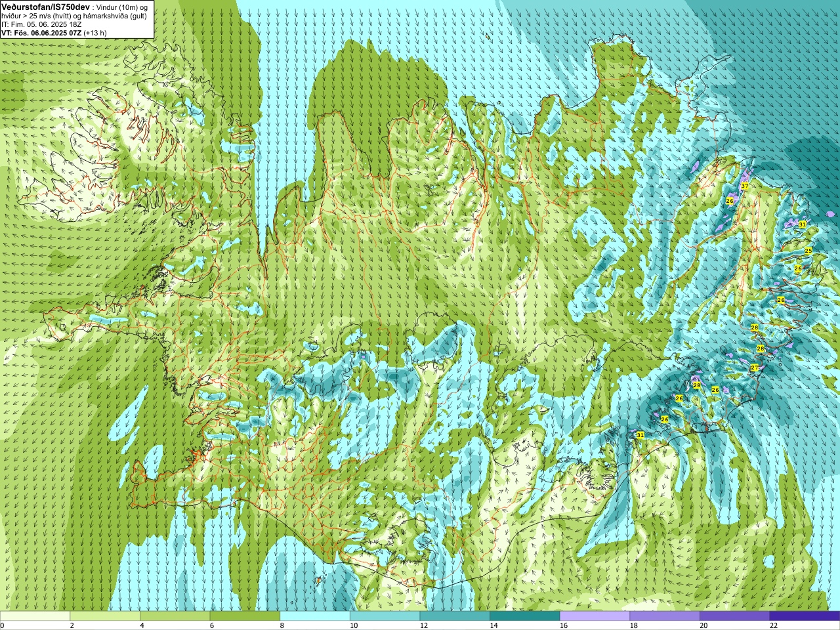Pick the olive green 6–8 m/s scale segment
840x630 pixels.
click(245, 616)
